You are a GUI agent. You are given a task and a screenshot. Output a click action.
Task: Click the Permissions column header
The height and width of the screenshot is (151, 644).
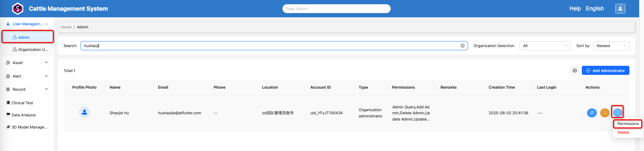coord(403,87)
